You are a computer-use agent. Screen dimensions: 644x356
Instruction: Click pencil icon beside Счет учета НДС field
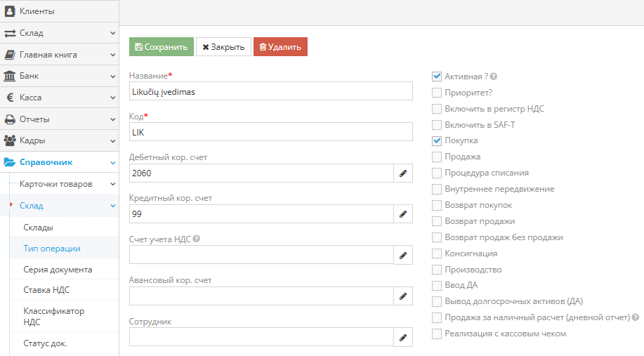click(x=403, y=256)
